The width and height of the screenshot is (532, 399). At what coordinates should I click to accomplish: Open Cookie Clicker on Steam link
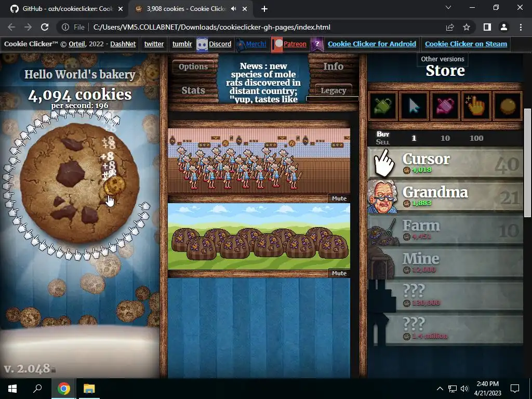[x=466, y=44]
